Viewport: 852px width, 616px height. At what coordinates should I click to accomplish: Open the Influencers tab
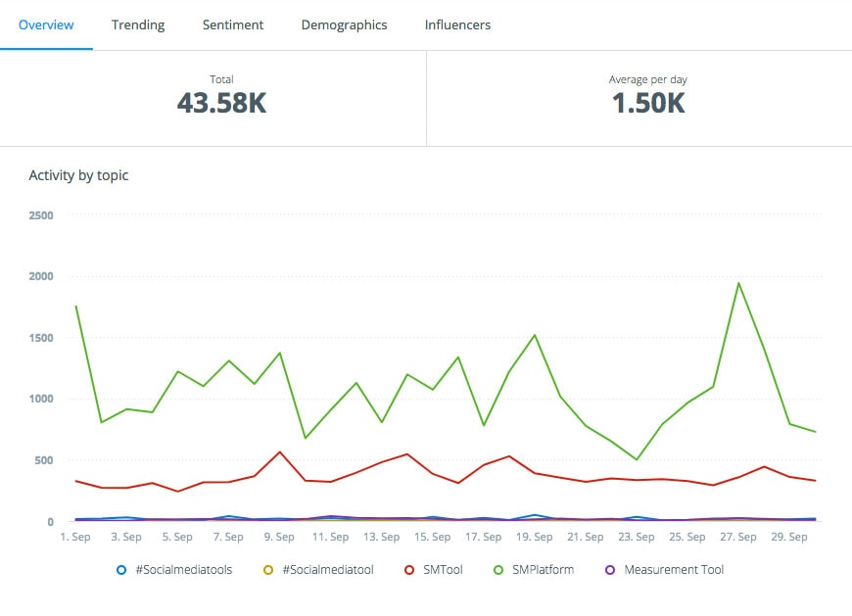coord(457,24)
